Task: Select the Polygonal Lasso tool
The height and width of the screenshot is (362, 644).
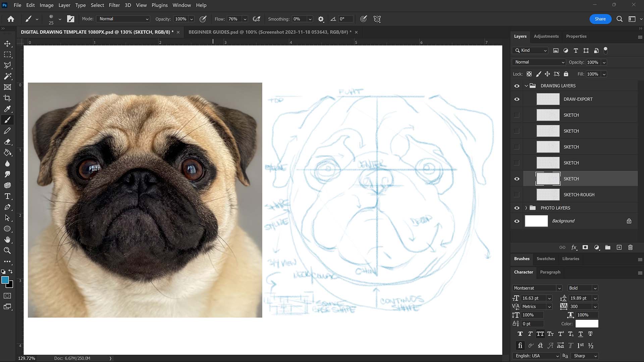Action: 7,65
